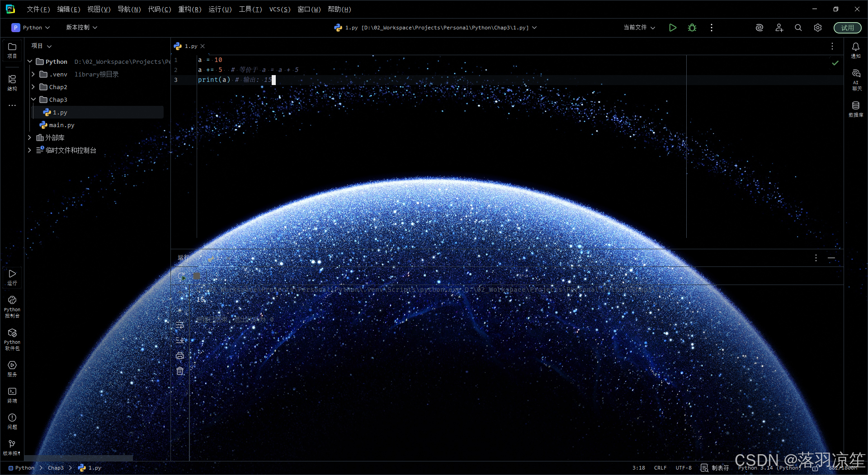868x475 pixels.
Task: Open the 视图(V) menu
Action: [99, 9]
